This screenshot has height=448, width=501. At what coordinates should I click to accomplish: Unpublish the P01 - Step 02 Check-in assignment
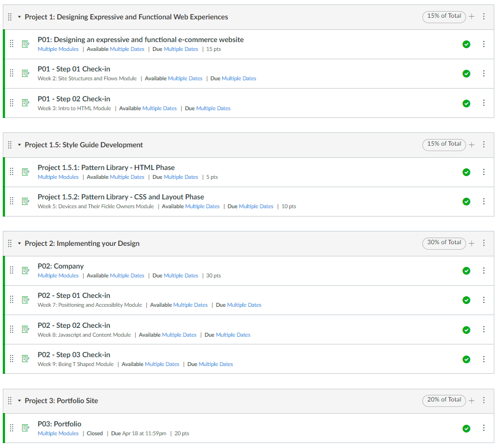tap(466, 103)
